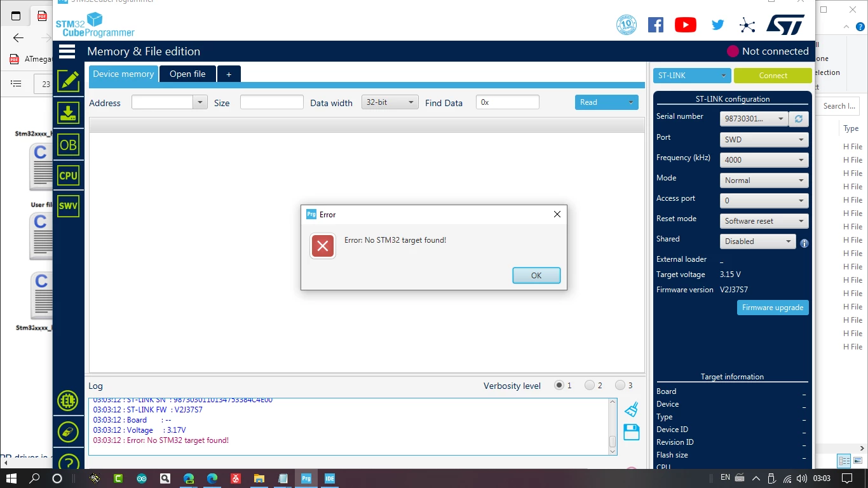Viewport: 868px width, 488px height.
Task: Open the Serial number dropdown
Action: tap(754, 119)
